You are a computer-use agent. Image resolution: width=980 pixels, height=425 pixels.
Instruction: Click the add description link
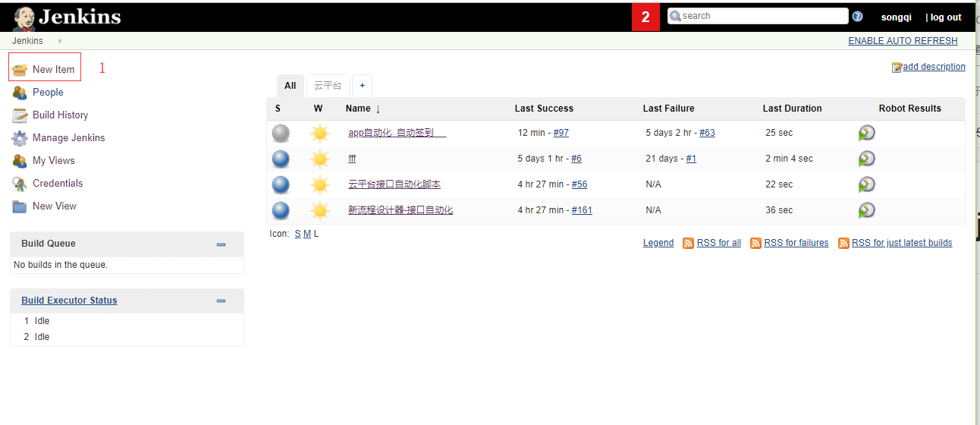tap(934, 67)
